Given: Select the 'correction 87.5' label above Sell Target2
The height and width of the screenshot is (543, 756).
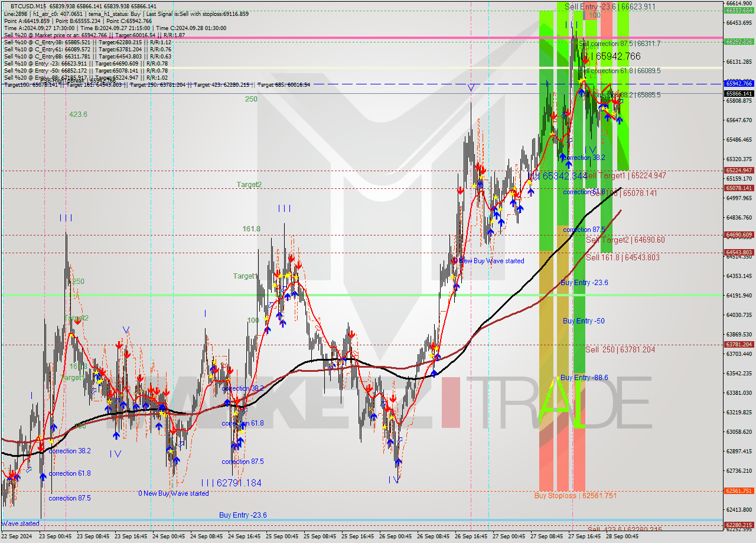Looking at the screenshot, I should pyautogui.click(x=584, y=230).
